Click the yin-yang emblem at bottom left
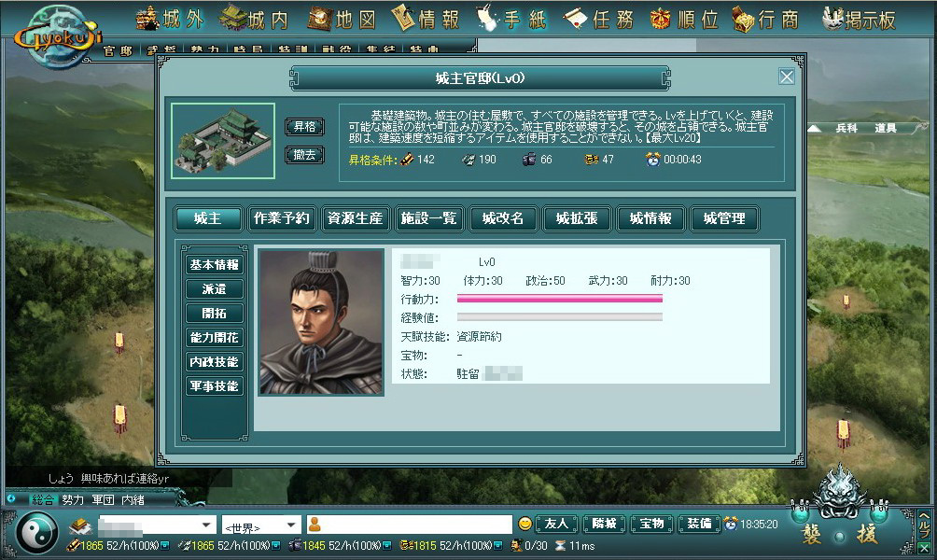This screenshot has height=560, width=937. (x=36, y=533)
